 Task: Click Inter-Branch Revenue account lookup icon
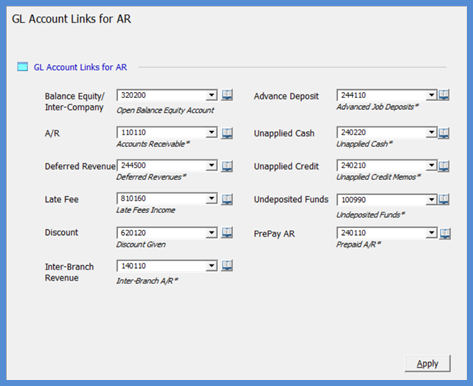coord(227,266)
